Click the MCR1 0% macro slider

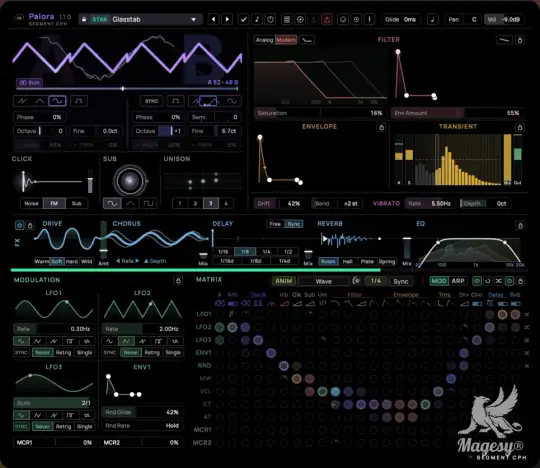click(54, 443)
